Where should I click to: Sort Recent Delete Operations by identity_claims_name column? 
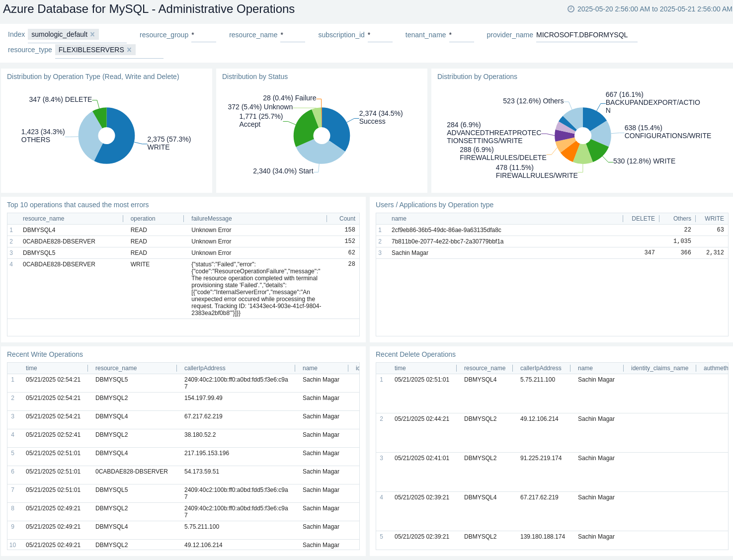[x=660, y=368]
